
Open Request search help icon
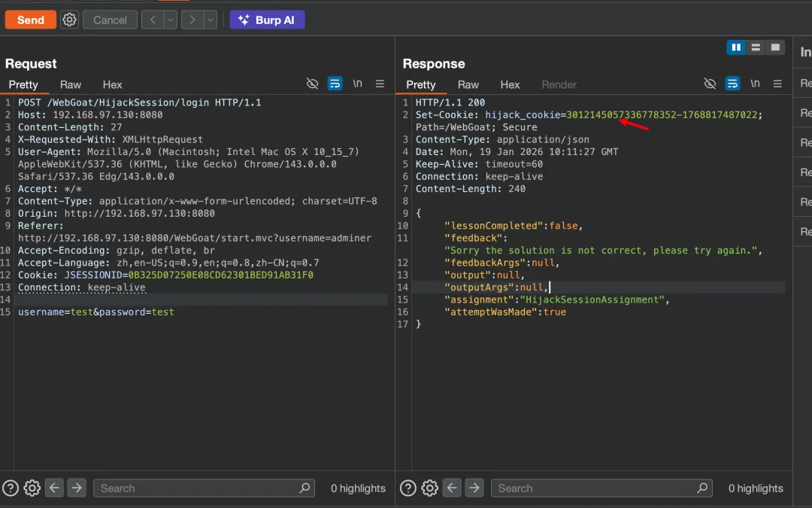click(x=11, y=488)
